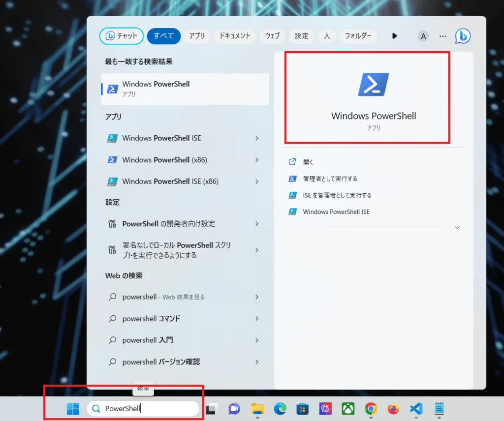504x421 pixels.
Task: Launch Microsoft Edge from the taskbar
Action: [280, 409]
